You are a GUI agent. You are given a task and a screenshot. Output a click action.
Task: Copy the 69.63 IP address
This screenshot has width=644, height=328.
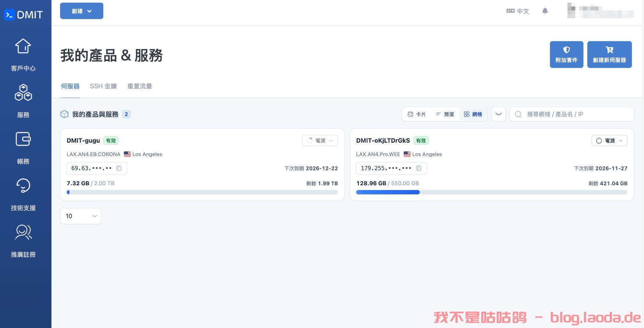(x=119, y=168)
